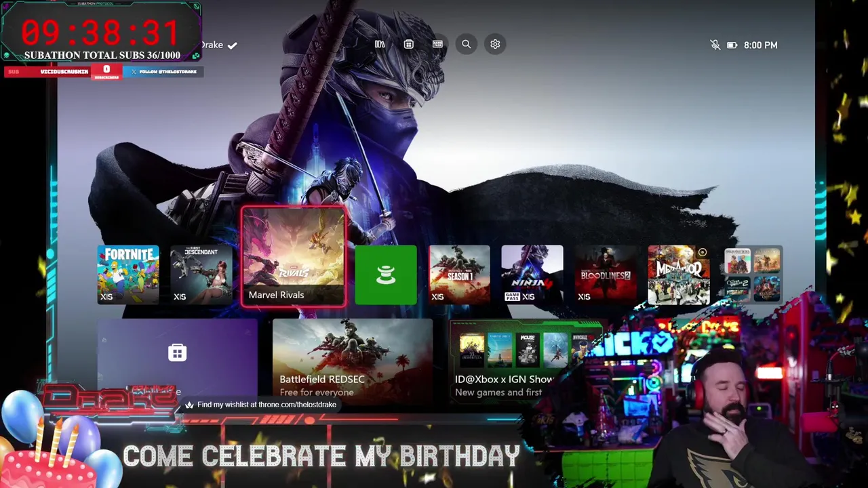The image size is (868, 488).
Task: Launch The First Descendant tile
Action: pos(201,274)
